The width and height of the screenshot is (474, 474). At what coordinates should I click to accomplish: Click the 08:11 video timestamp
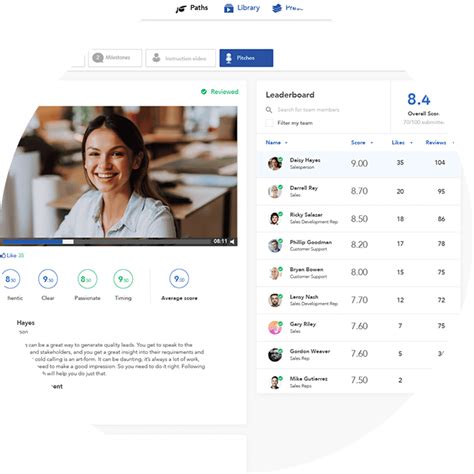(220, 241)
